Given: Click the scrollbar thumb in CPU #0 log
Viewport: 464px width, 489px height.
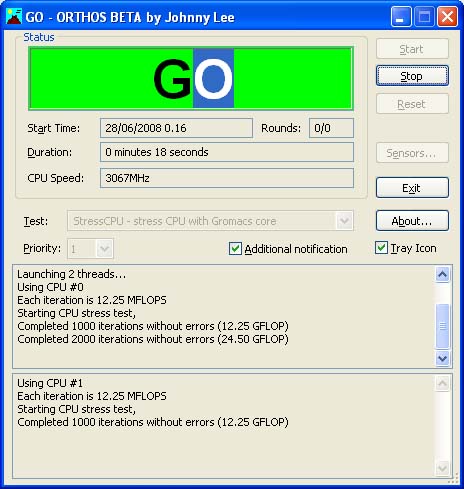Looking at the screenshot, I should point(443,326).
